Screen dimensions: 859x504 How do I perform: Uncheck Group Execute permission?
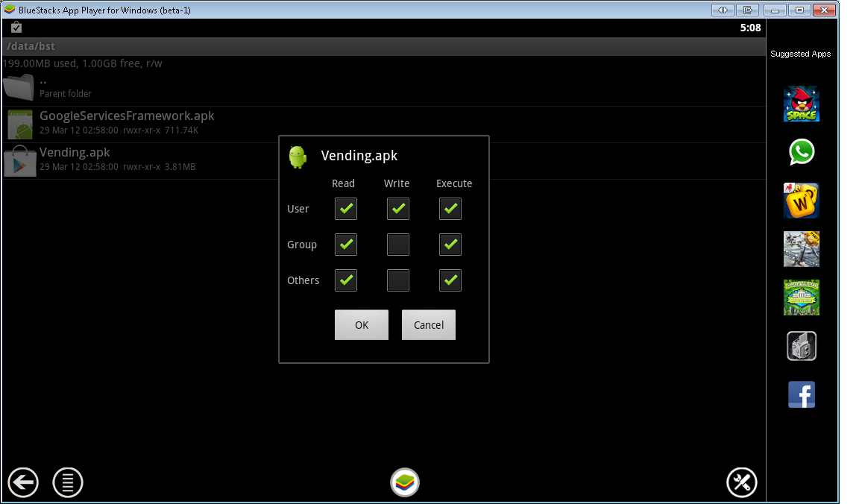(x=450, y=245)
